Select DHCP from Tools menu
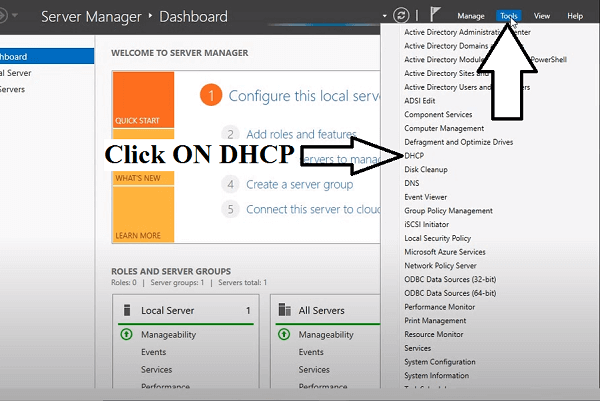Viewport: 600px width, 401px height. click(x=414, y=156)
